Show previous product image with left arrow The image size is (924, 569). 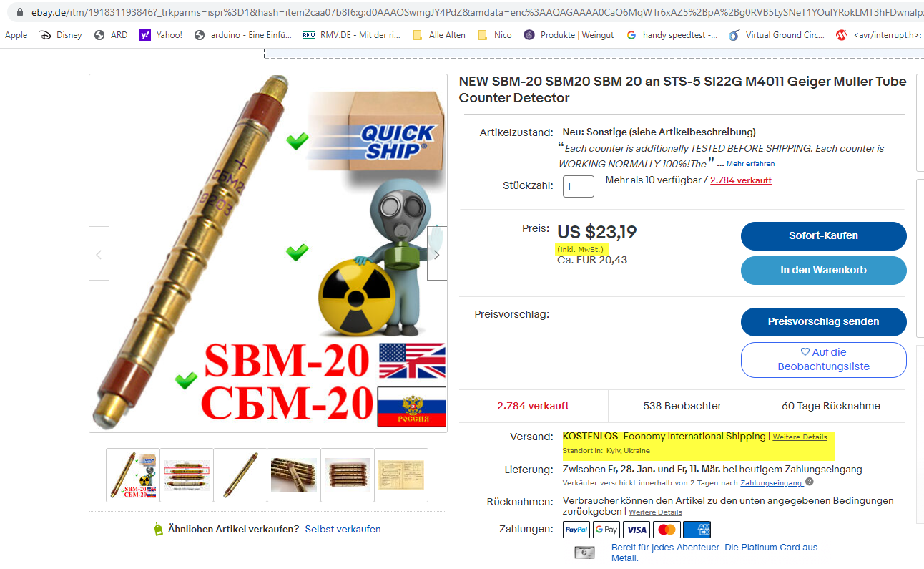99,254
